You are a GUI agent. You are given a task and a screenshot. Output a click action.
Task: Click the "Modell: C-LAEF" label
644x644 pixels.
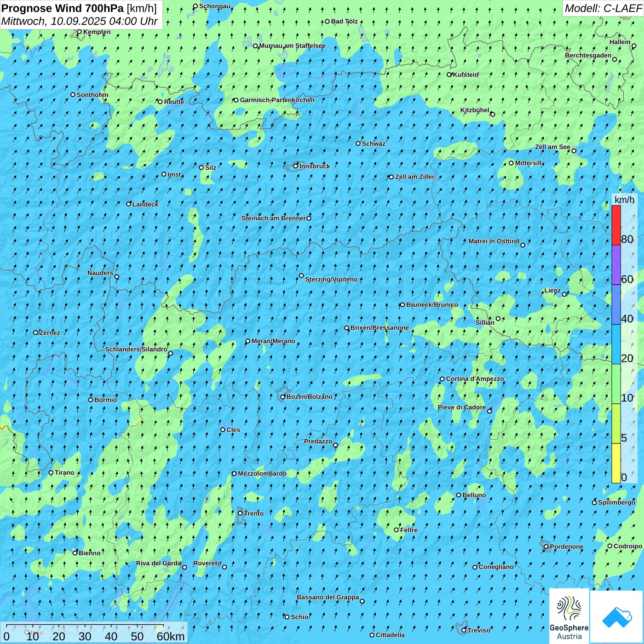pos(603,8)
